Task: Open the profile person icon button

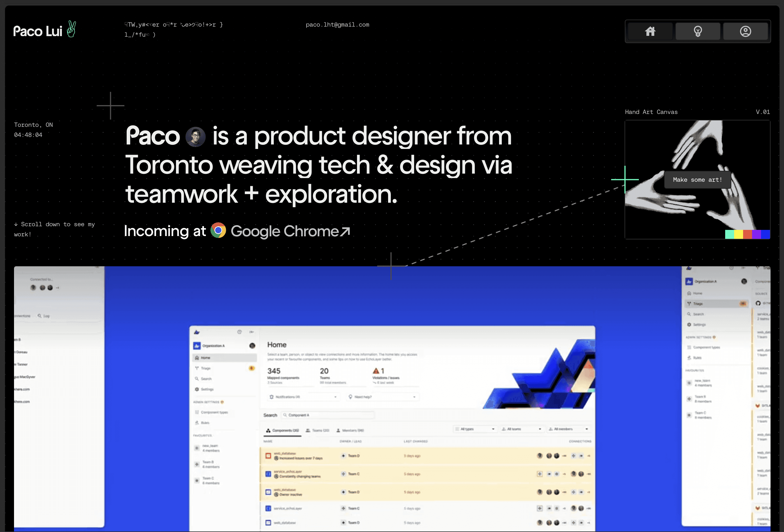Action: point(745,31)
